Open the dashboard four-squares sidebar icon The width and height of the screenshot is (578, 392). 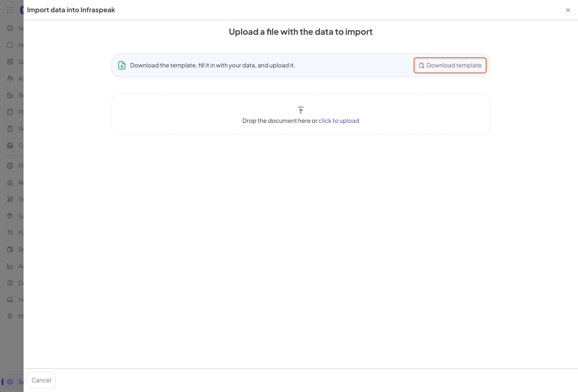[x=10, y=62]
